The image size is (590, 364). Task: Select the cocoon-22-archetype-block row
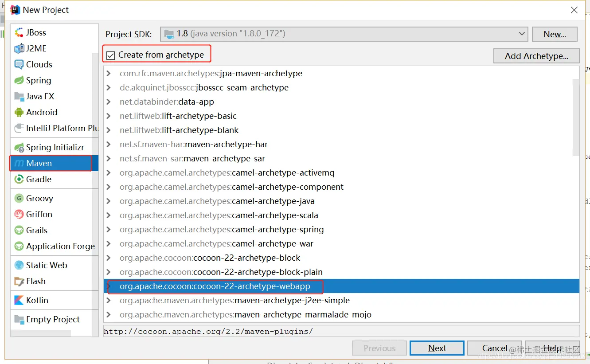click(341, 258)
